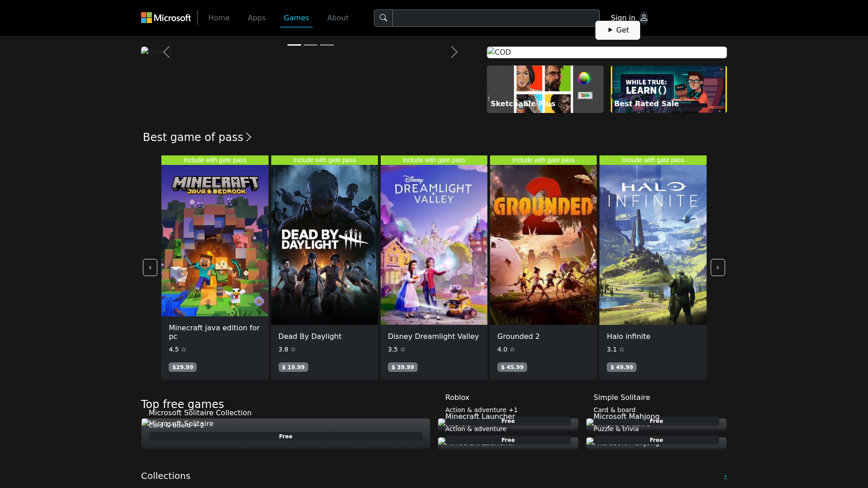Click the Disney Dreamlight Valley title text

pyautogui.click(x=433, y=337)
